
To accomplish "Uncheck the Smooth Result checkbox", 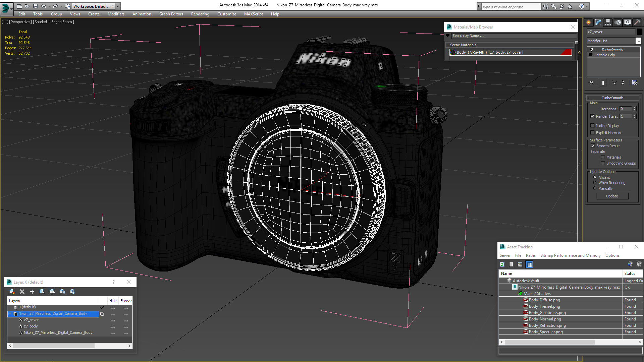I will pyautogui.click(x=593, y=146).
